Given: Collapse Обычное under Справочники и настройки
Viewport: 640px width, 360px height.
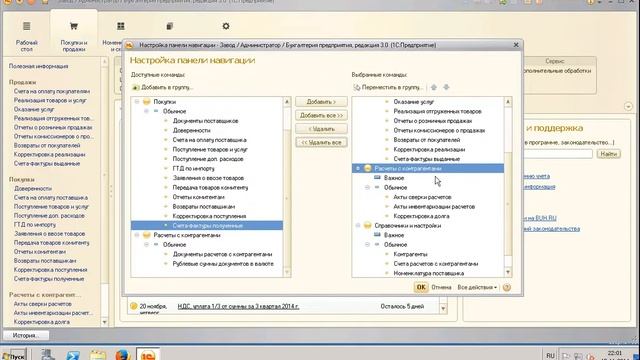Looking at the screenshot, I should coord(368,244).
